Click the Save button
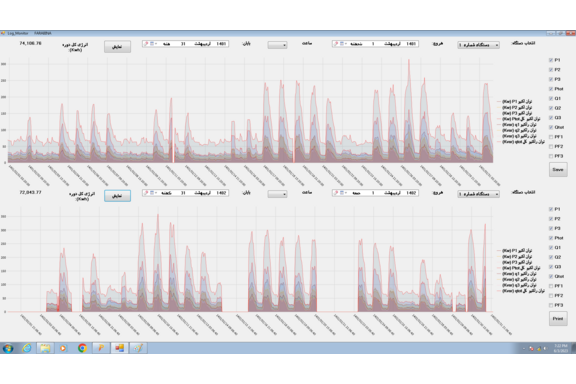The image size is (576, 384). tap(558, 169)
